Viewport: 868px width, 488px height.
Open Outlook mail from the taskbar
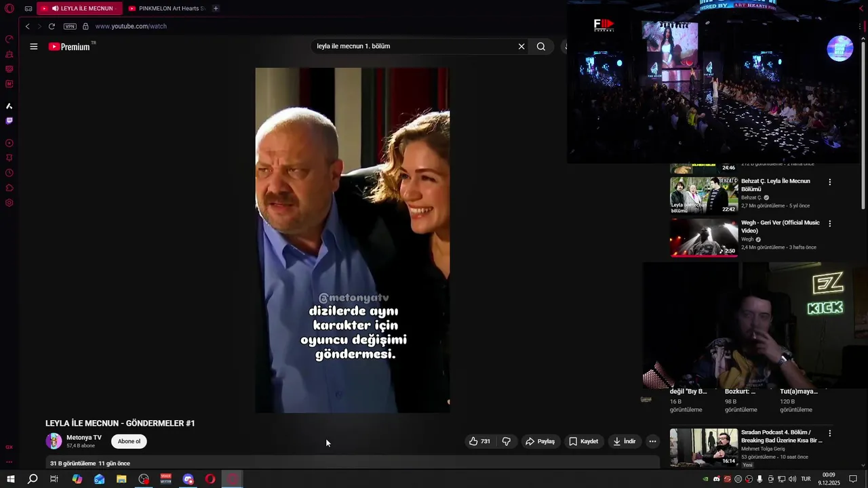(99, 479)
